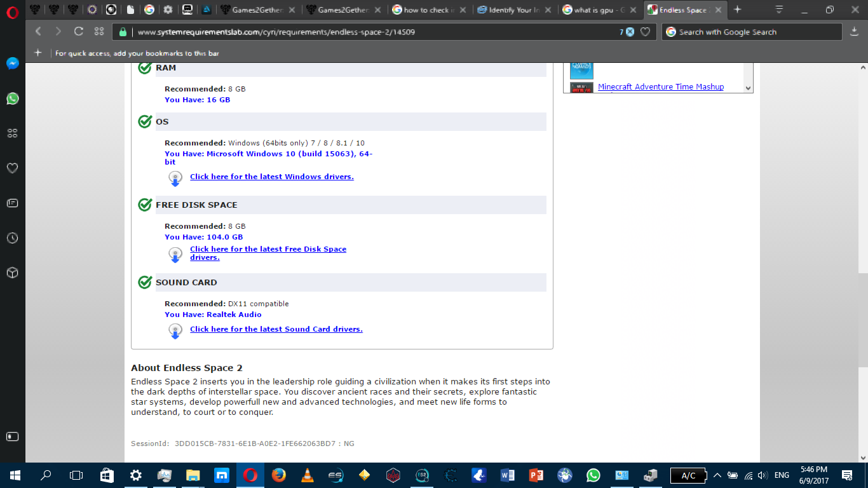Viewport: 868px width, 488px height.
Task: Switch to second Games2Gether tab
Action: pyautogui.click(x=344, y=10)
